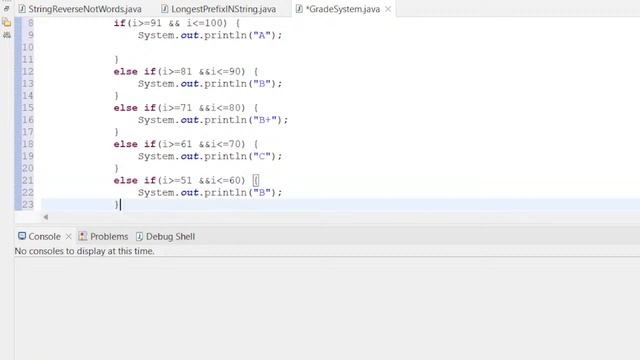This screenshot has height=360, width=640.
Task: Click the Problems view icon
Action: click(83, 236)
